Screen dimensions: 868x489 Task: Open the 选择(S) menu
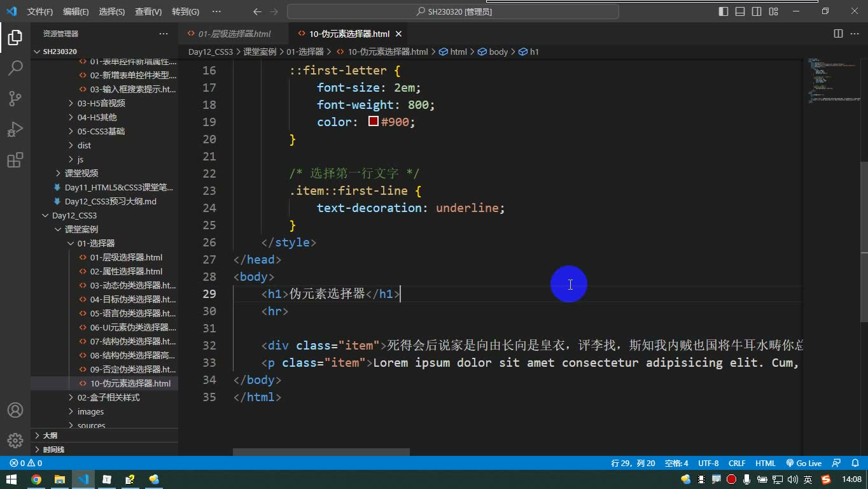tap(112, 11)
